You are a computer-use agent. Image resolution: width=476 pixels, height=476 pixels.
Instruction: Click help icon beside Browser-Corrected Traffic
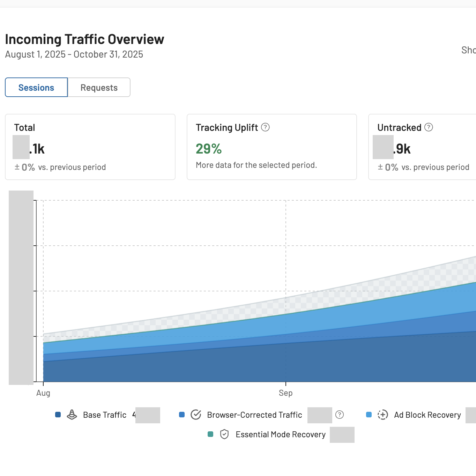339,415
